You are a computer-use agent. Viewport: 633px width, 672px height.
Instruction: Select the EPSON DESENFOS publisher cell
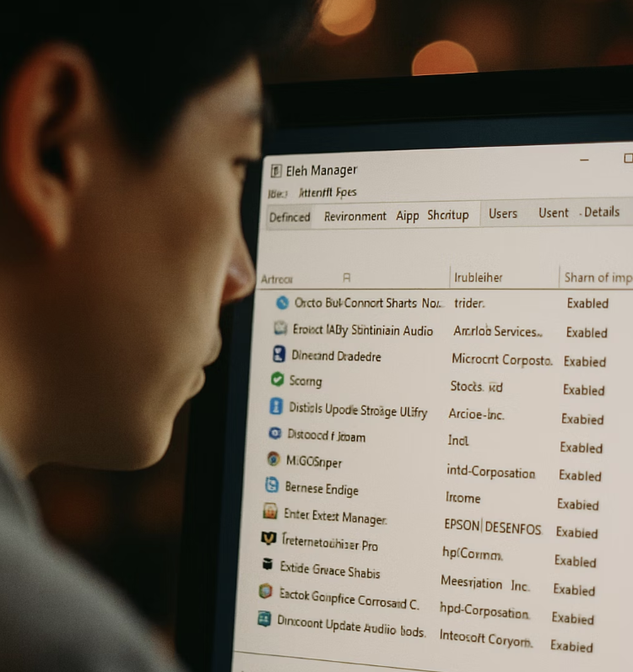pyautogui.click(x=493, y=527)
